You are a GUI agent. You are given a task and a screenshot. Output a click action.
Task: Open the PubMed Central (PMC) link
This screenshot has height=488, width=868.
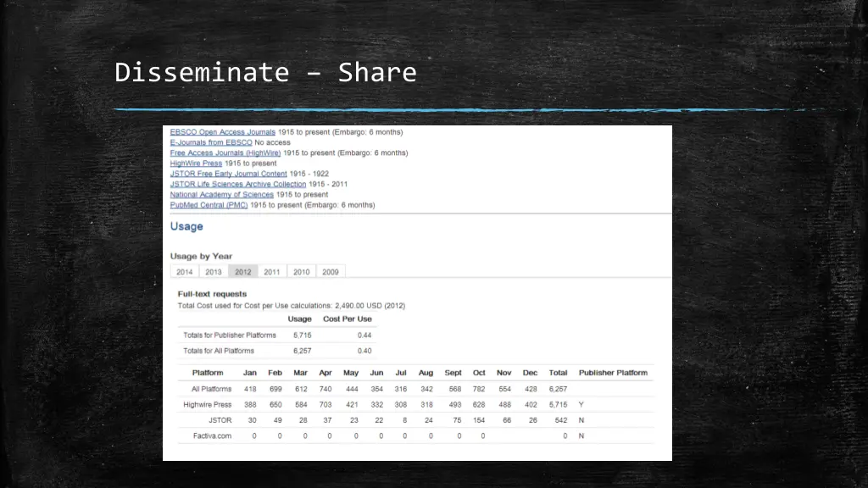click(x=209, y=205)
